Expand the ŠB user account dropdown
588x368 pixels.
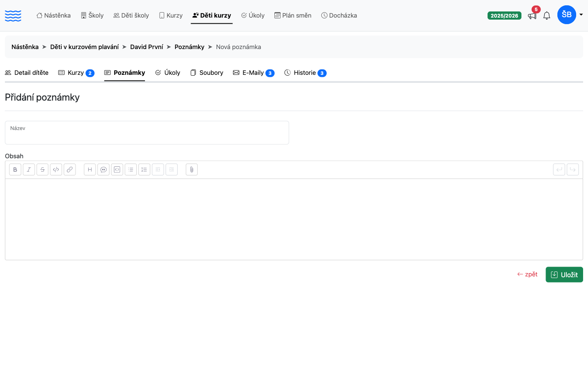(570, 15)
